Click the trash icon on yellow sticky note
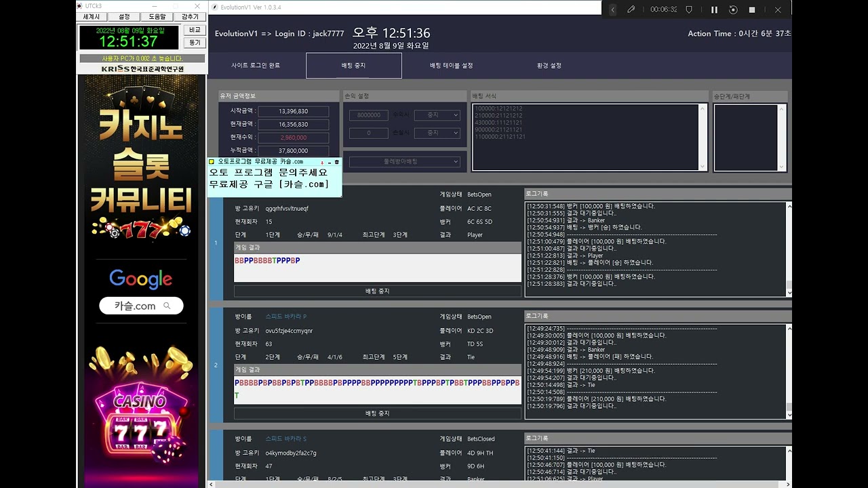Viewport: 868px width, 488px height. pyautogui.click(x=337, y=162)
